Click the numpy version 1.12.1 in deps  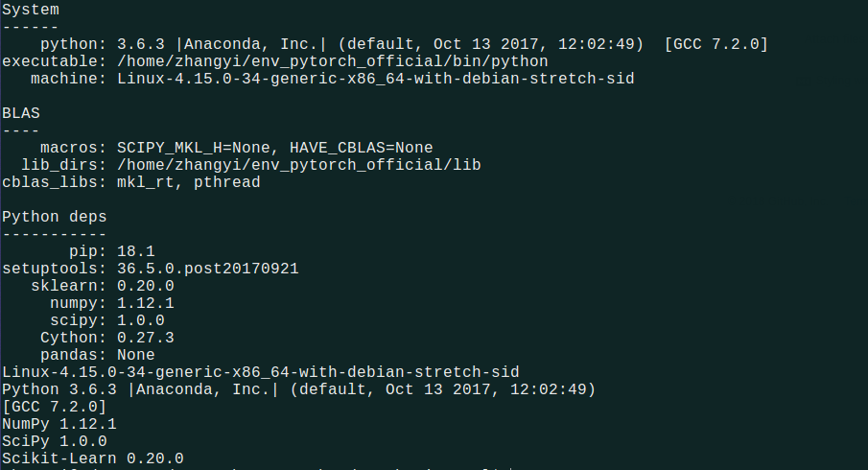coord(146,303)
